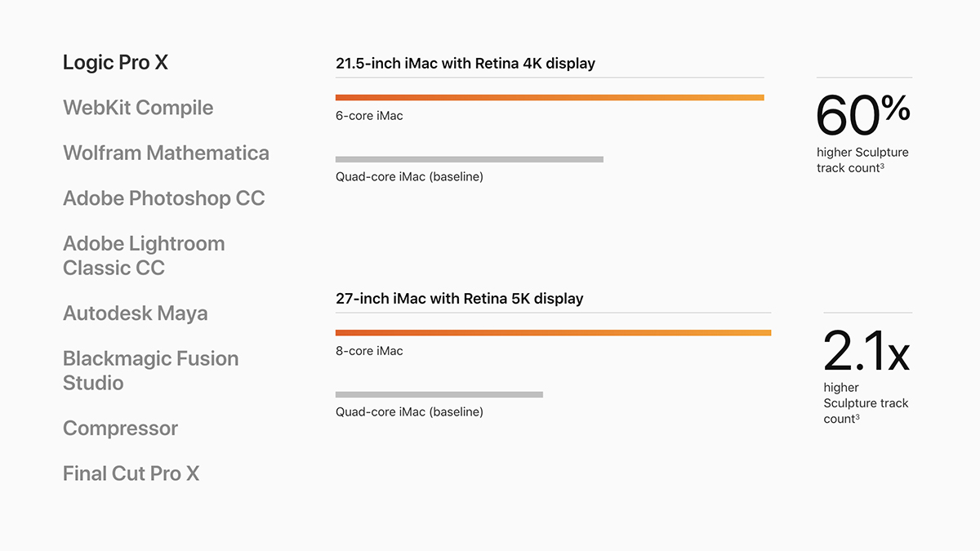Switch to Autodesk Maya benchmark
980x551 pixels.
(x=136, y=313)
